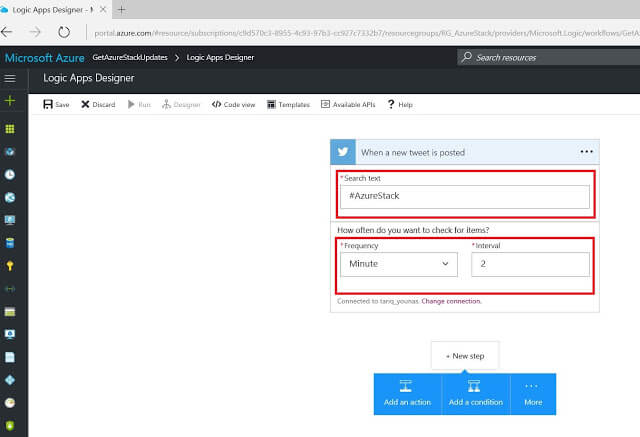Expand the Frequency dropdown showing Minute
The height and width of the screenshot is (437, 640).
399,264
